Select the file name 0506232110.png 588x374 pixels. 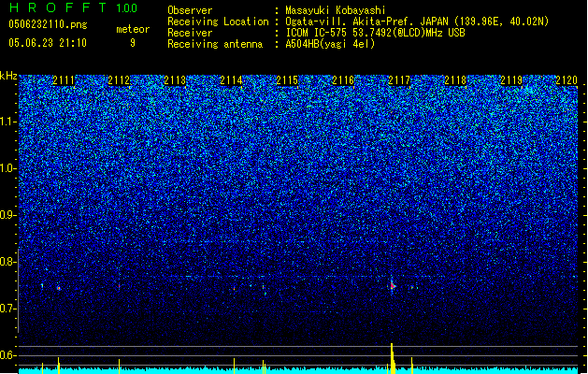(48, 24)
